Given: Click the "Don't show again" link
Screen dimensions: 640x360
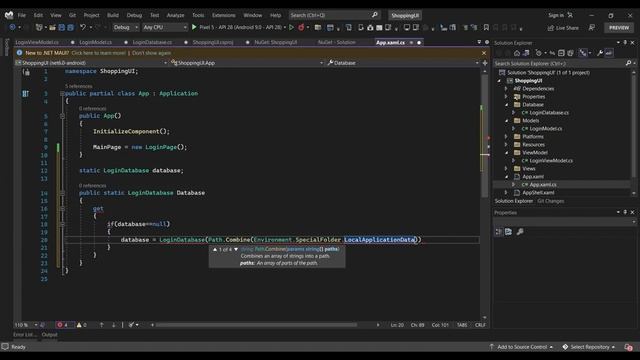Looking at the screenshot, I should 151,53.
